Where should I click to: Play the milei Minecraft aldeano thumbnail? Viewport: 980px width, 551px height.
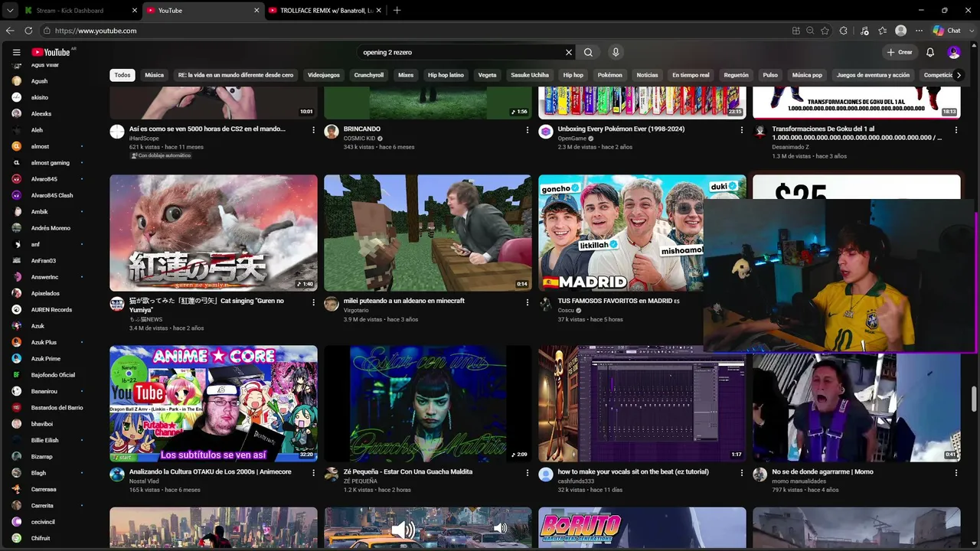428,233
